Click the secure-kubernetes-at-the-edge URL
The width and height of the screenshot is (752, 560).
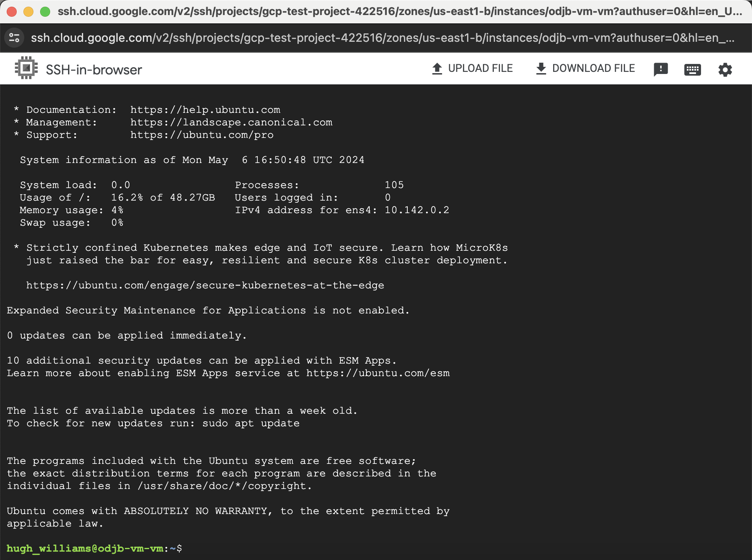(x=205, y=285)
